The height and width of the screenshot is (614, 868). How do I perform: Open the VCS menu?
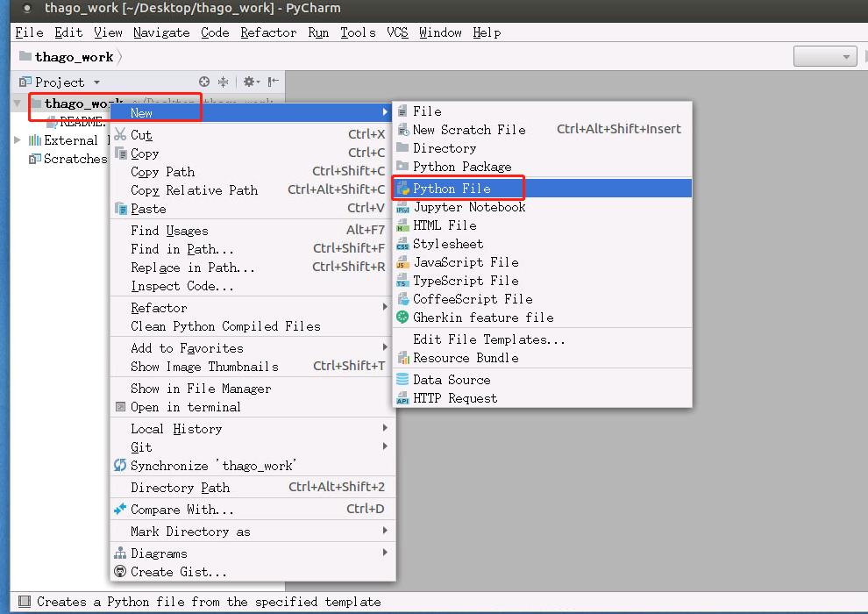[x=397, y=32]
